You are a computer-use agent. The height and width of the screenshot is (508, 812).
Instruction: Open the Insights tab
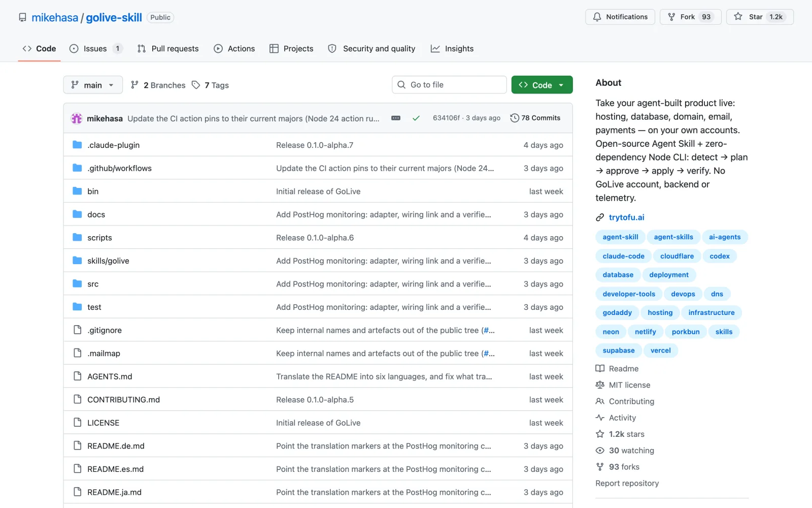[452, 49]
